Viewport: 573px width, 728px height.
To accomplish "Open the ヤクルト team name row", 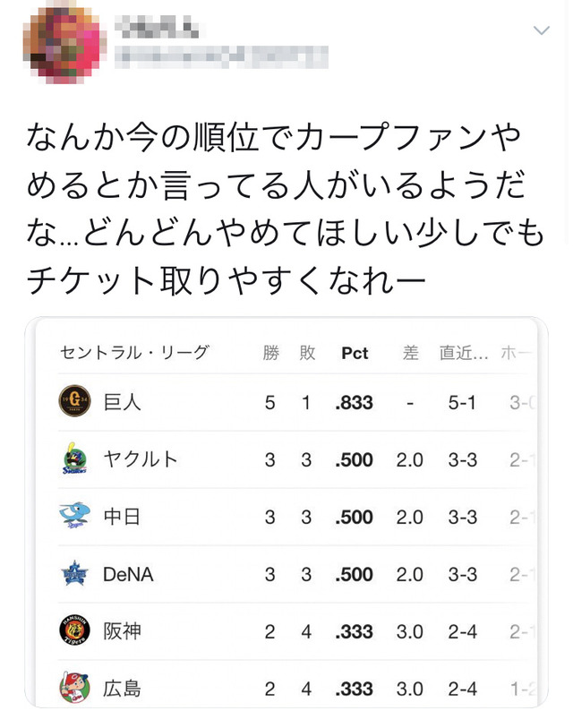I will (293, 459).
